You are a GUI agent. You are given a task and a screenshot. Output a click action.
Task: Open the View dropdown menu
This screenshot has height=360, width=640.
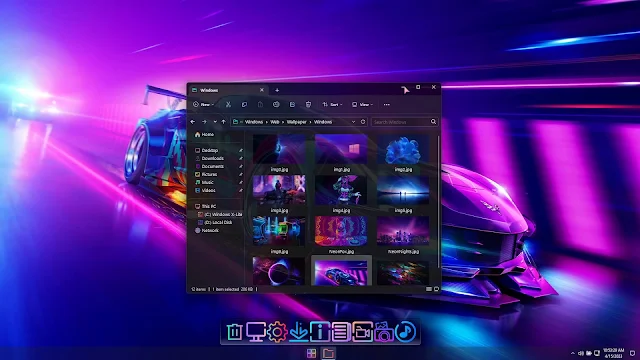coord(362,104)
